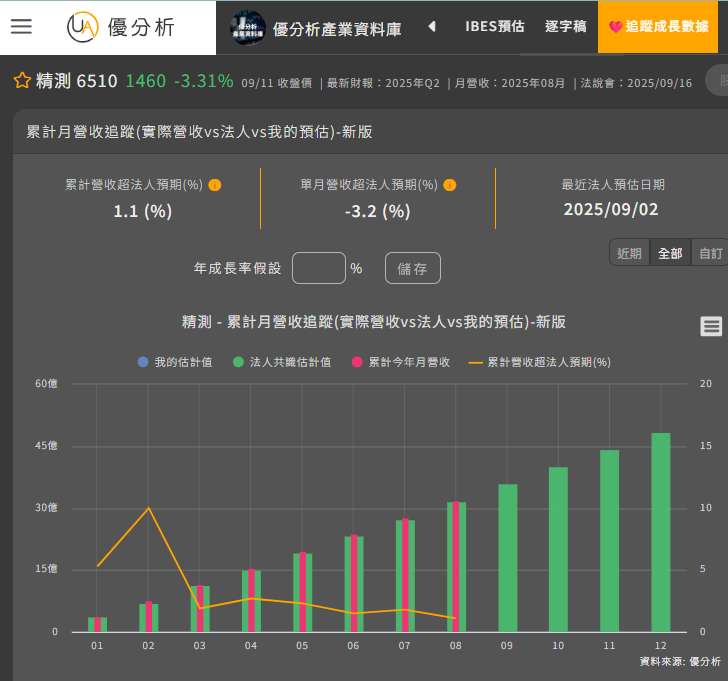Click the 1.1 (%) cumulative value

[x=143, y=211]
